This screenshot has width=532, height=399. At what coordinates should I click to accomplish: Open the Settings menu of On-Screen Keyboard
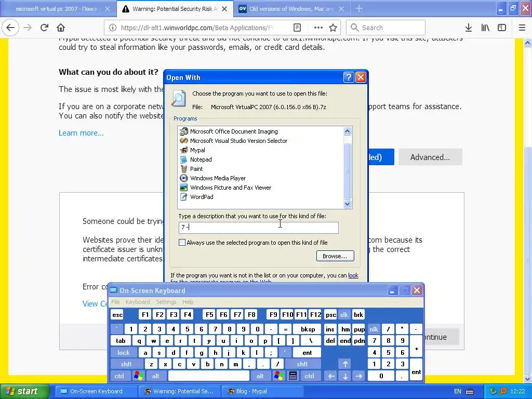(x=166, y=302)
